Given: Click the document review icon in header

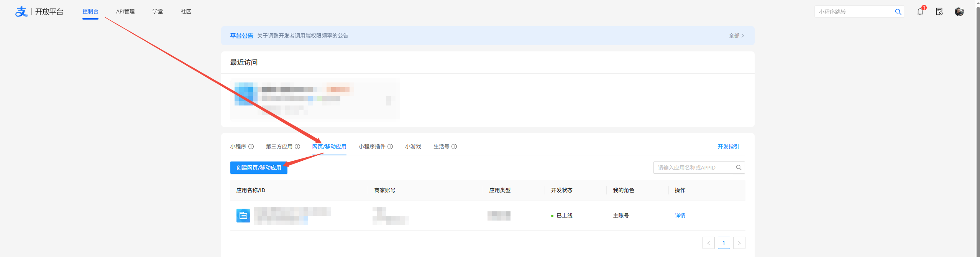Looking at the screenshot, I should [939, 12].
